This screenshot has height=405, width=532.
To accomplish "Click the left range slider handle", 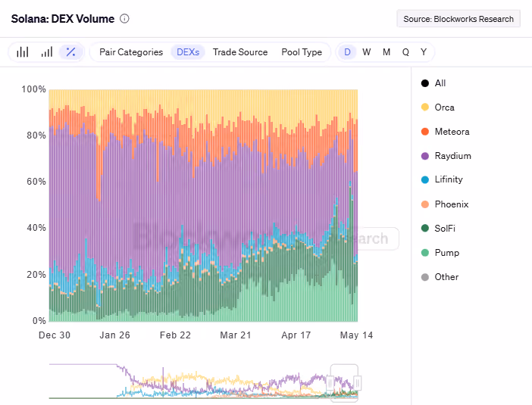I will 330,383.
